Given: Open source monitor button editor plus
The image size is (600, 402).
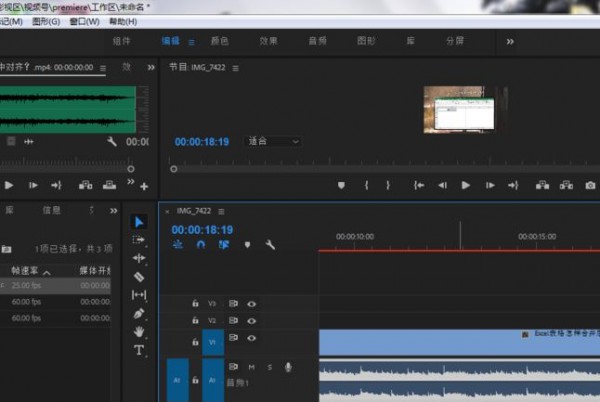Looking at the screenshot, I should click(144, 187).
